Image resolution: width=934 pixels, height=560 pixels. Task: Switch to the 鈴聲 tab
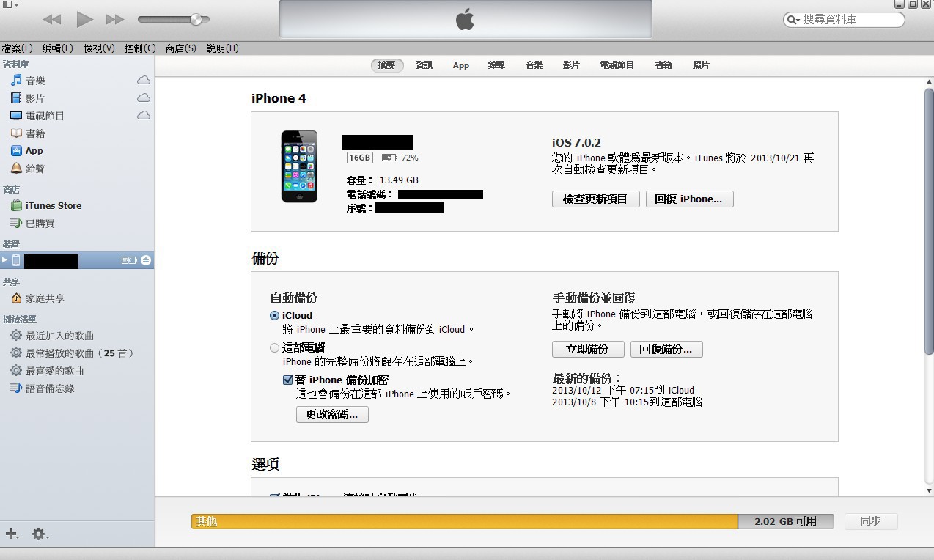[x=496, y=65]
